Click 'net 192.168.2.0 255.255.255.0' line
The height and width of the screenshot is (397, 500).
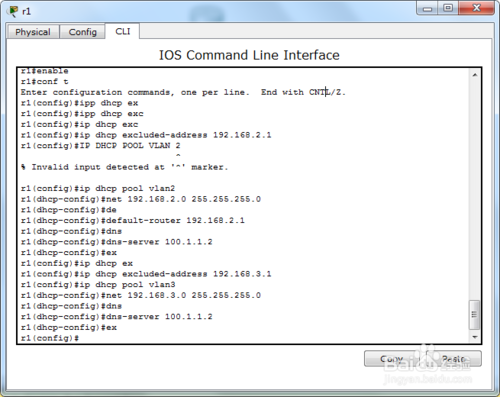point(141,199)
